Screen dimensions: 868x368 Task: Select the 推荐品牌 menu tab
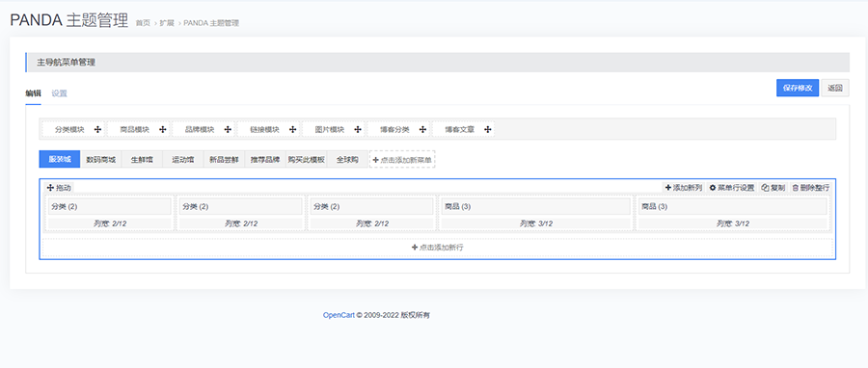[x=265, y=159]
